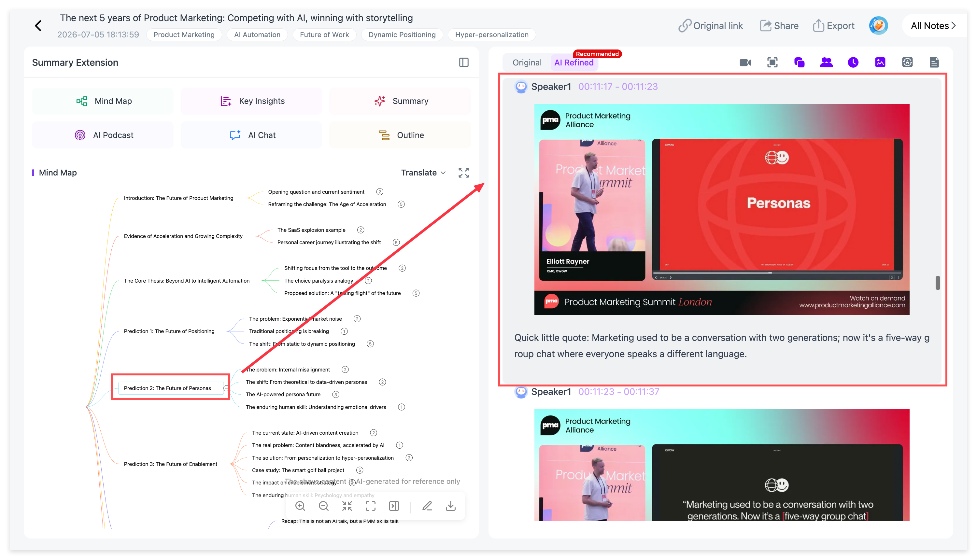Image resolution: width=977 pixels, height=560 pixels.
Task: Expand the count circle next to 'Personal career journey'
Action: (396, 242)
